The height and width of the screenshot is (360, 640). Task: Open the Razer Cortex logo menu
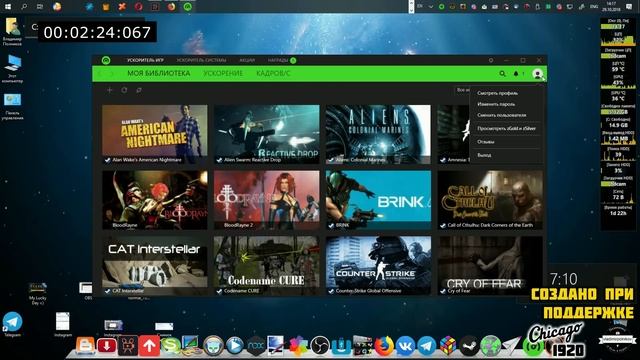(x=106, y=60)
